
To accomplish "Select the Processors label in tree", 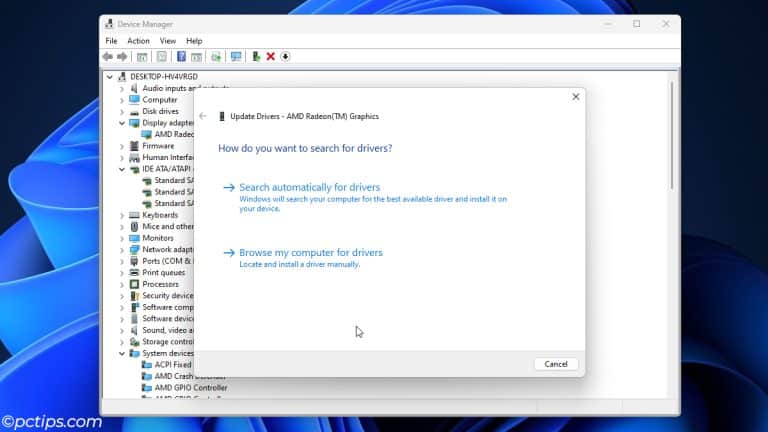I will [x=161, y=284].
